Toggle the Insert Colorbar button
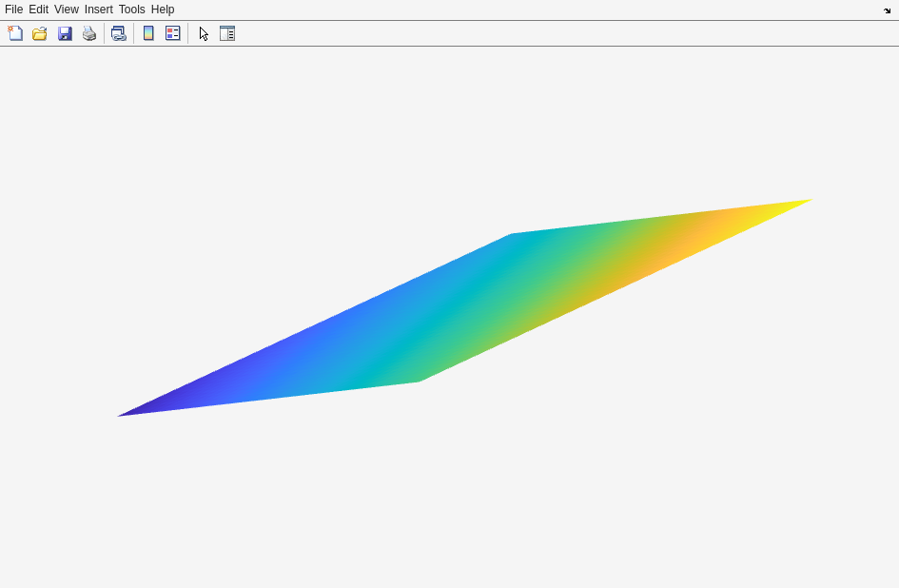This screenshot has width=899, height=588. pos(148,33)
